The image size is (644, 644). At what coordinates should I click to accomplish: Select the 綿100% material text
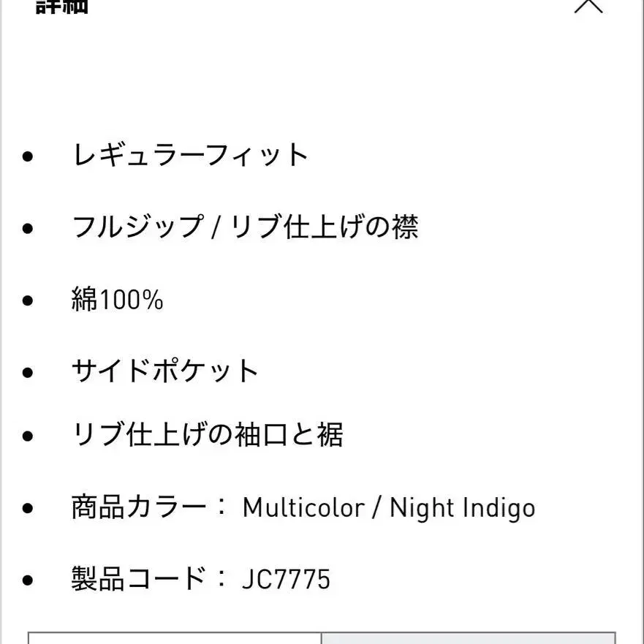tap(118, 299)
